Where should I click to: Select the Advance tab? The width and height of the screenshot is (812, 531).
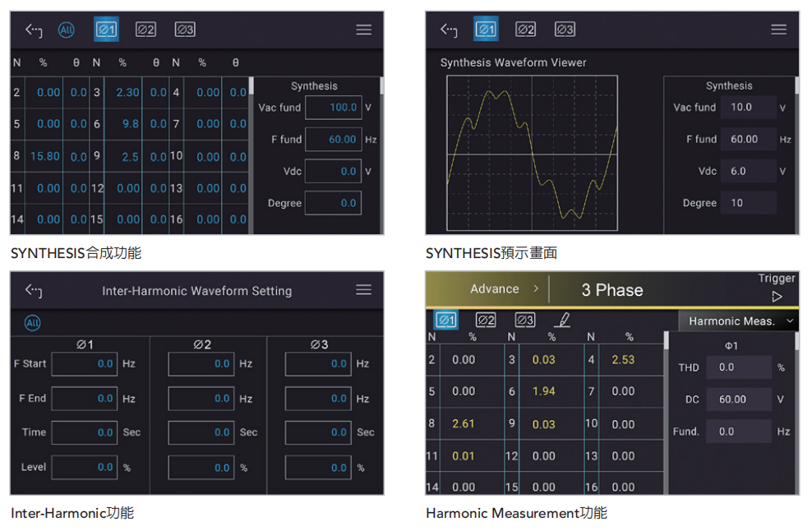[x=494, y=289]
